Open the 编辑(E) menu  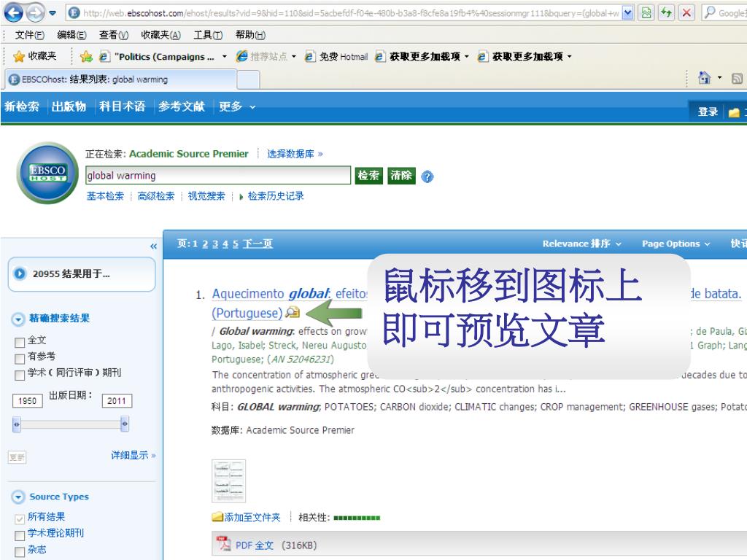(71, 35)
